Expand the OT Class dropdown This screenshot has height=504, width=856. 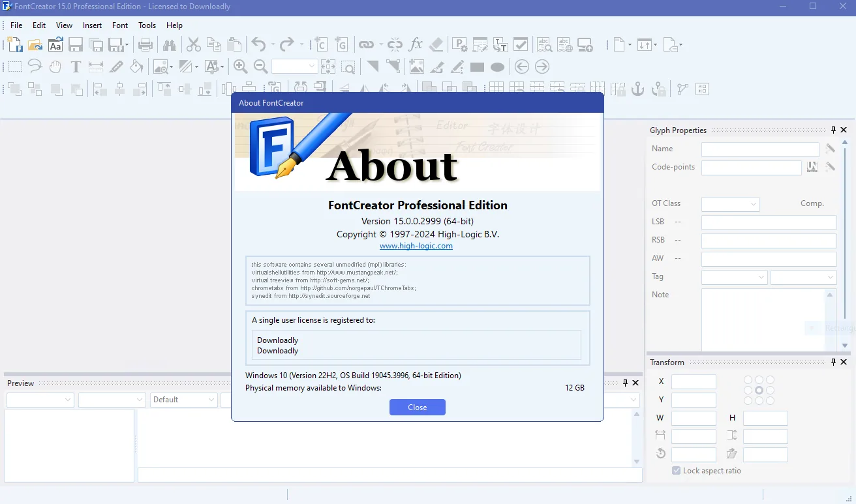[731, 204]
